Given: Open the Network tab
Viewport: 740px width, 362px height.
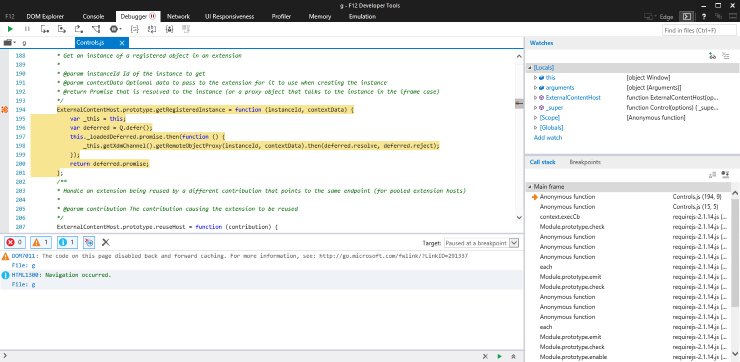Looking at the screenshot, I should tap(178, 17).
